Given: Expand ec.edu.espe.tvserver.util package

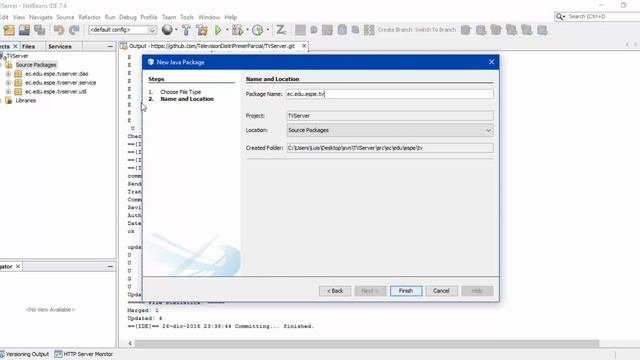Looking at the screenshot, I should coord(8,92).
